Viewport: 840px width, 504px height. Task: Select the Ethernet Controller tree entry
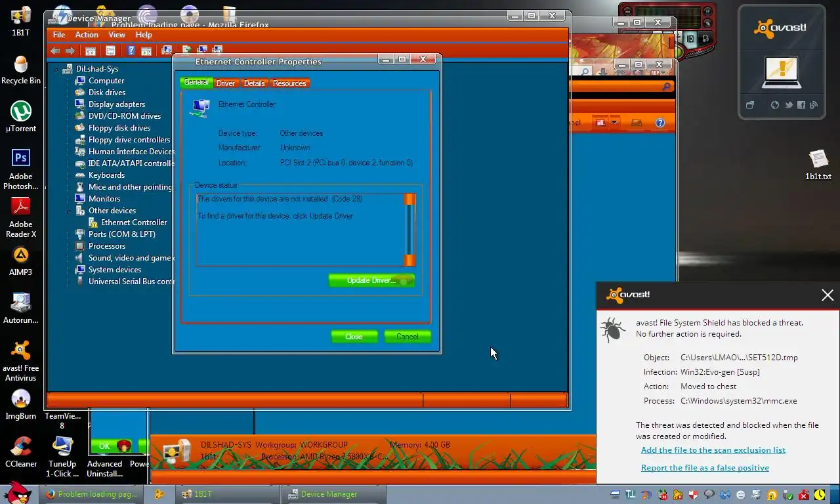(x=134, y=222)
